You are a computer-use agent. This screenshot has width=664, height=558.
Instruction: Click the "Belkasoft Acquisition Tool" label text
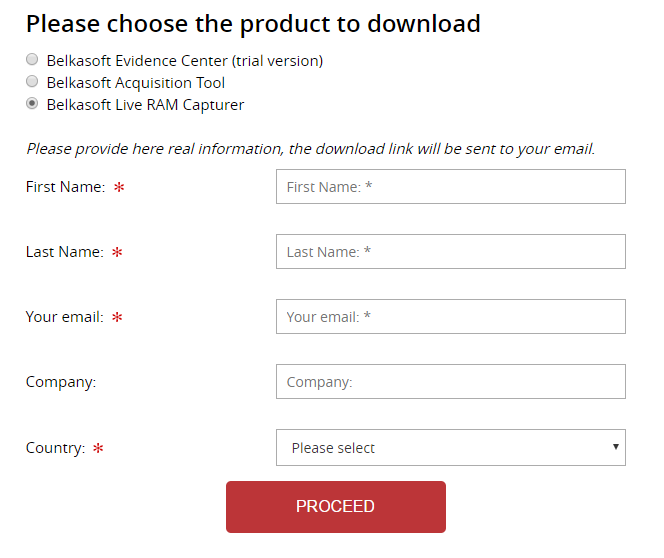(136, 83)
